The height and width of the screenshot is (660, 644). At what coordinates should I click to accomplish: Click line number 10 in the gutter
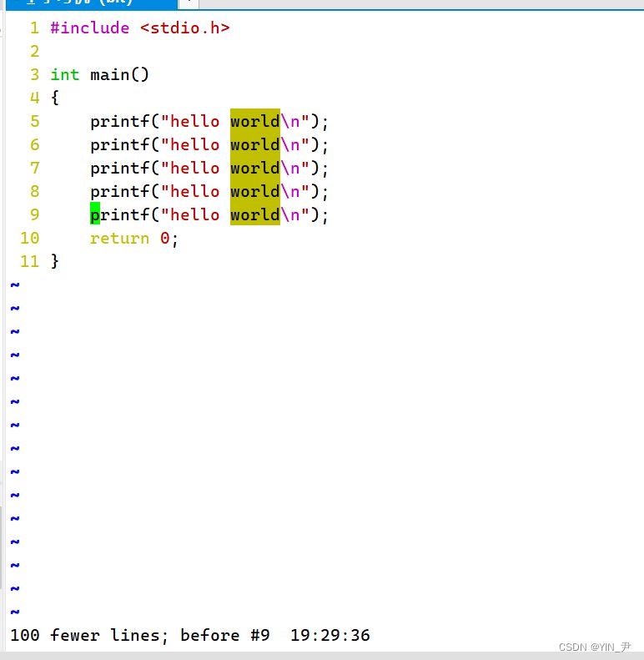pos(29,238)
